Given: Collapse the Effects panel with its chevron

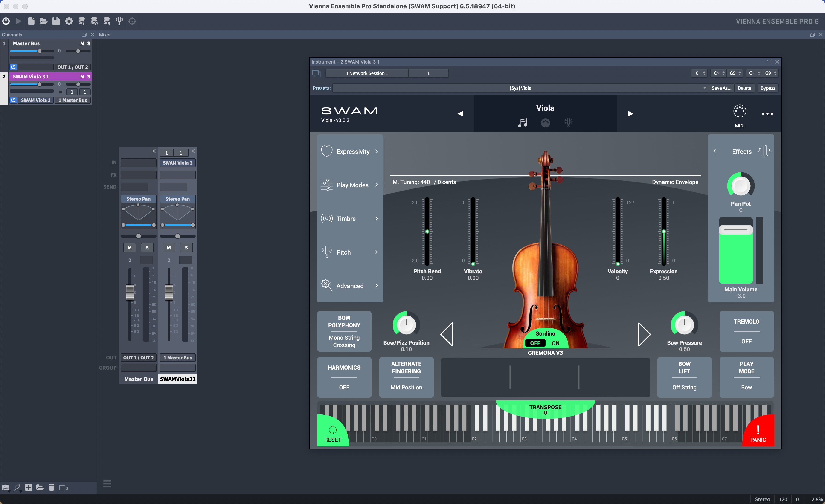Looking at the screenshot, I should [x=715, y=151].
